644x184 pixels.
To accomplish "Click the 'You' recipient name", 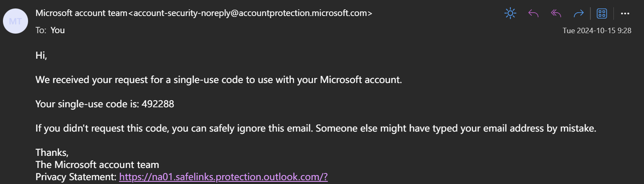I will [57, 30].
